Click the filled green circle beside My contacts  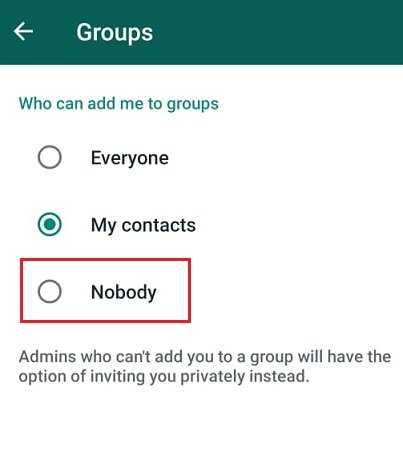(x=49, y=224)
